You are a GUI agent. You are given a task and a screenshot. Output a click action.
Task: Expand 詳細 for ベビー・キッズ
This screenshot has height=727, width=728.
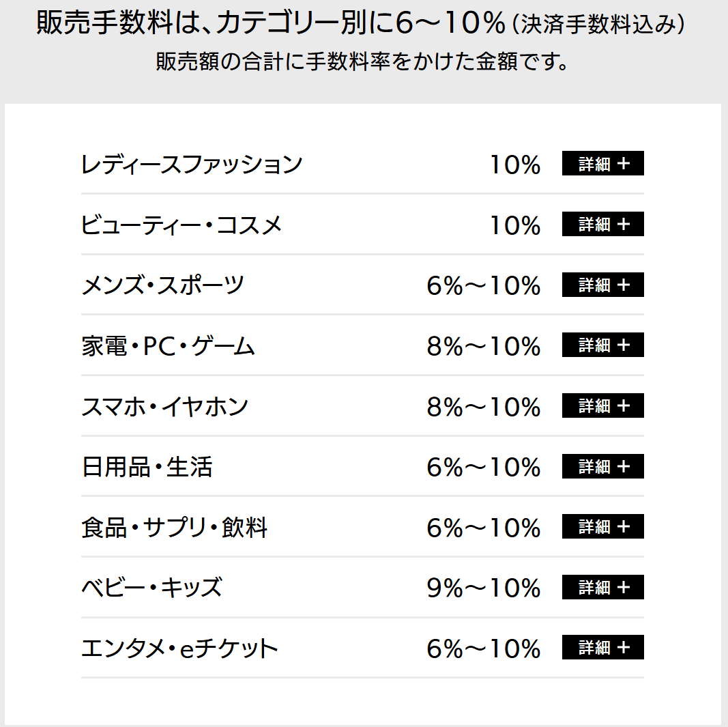pos(602,587)
